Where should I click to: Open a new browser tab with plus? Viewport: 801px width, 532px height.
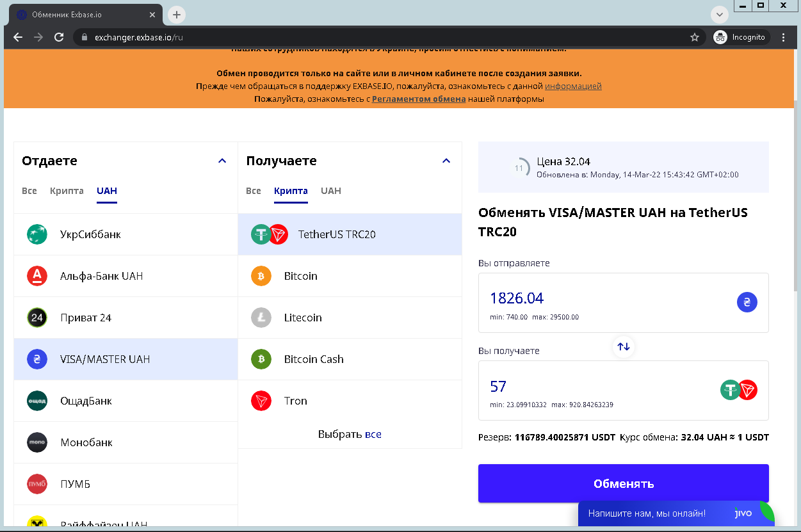[177, 14]
